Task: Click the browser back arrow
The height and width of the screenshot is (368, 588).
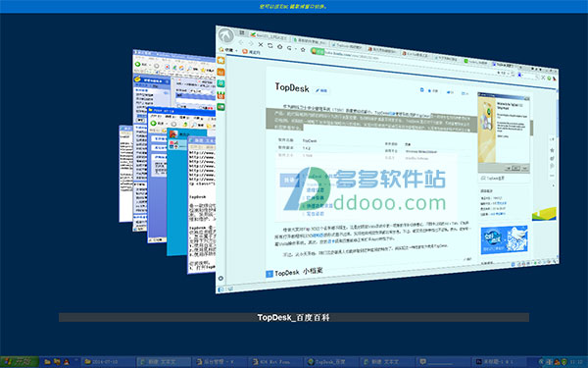Action: pos(241,42)
